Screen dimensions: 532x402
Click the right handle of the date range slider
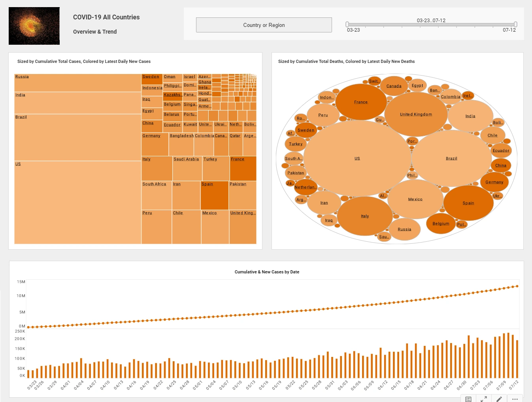pyautogui.click(x=515, y=24)
